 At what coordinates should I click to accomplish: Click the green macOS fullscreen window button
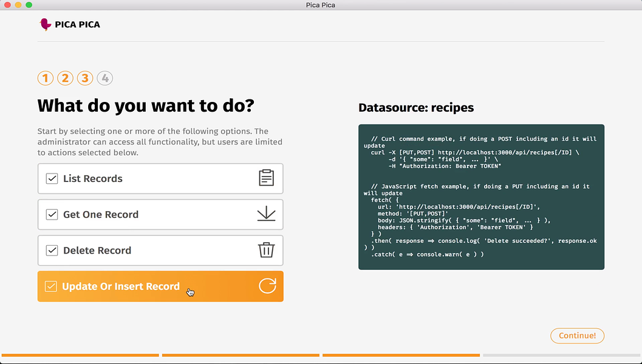coord(29,5)
